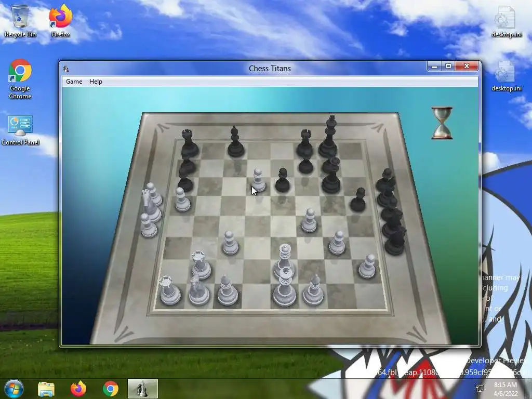Open the Game menu
Image resolution: width=532 pixels, height=399 pixels.
click(74, 82)
